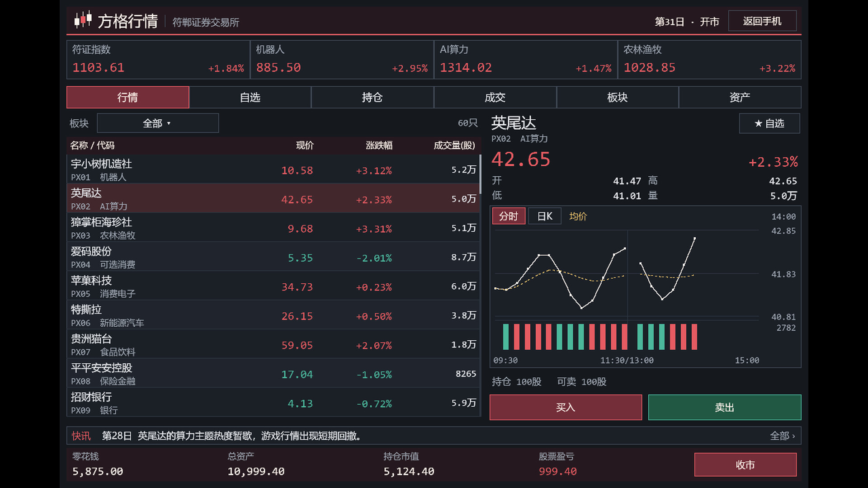Click the 返回手机 button
The height and width of the screenshot is (488, 868).
(762, 21)
